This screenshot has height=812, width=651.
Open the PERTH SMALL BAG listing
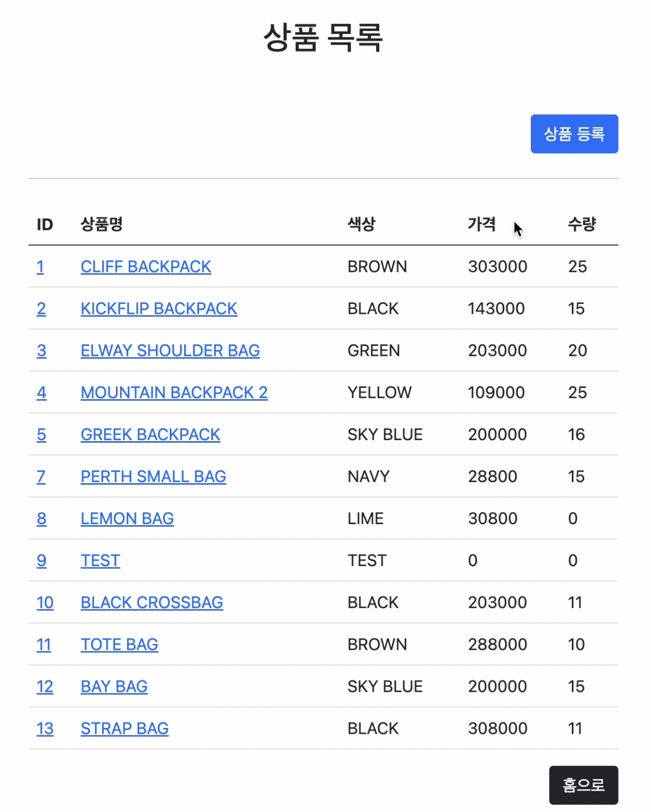153,476
